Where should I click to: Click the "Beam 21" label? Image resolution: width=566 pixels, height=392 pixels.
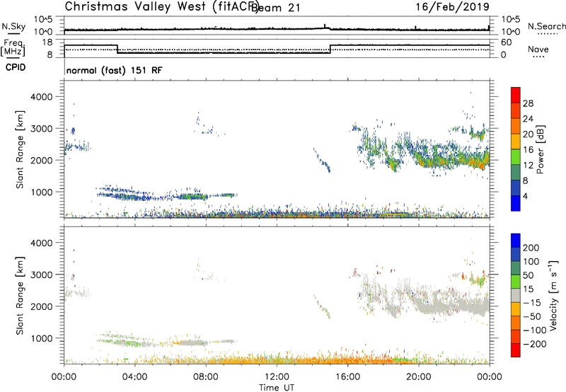click(x=275, y=8)
